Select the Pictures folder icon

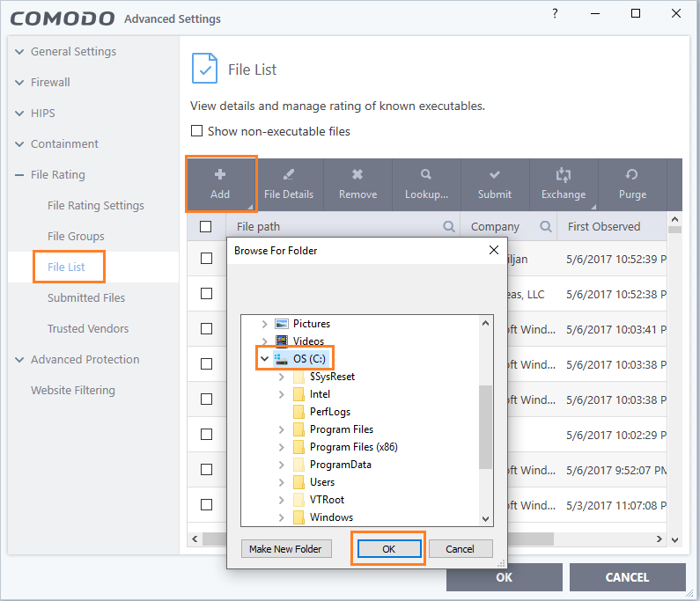tap(282, 324)
